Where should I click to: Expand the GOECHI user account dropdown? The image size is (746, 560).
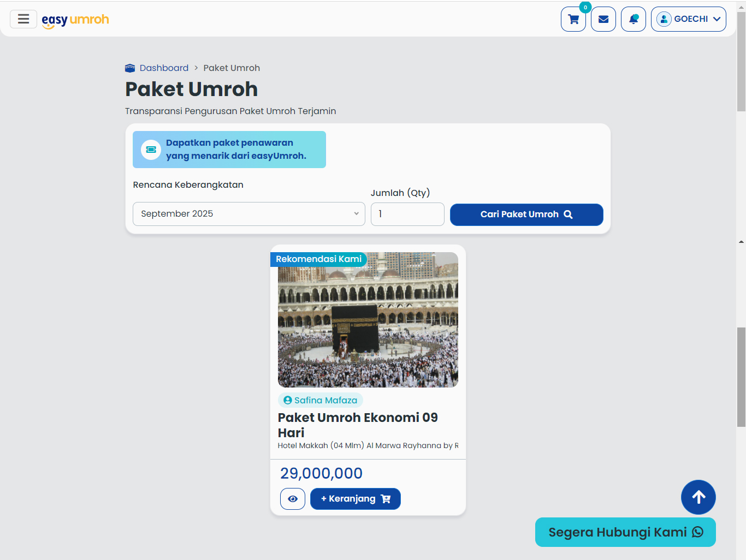pos(688,19)
